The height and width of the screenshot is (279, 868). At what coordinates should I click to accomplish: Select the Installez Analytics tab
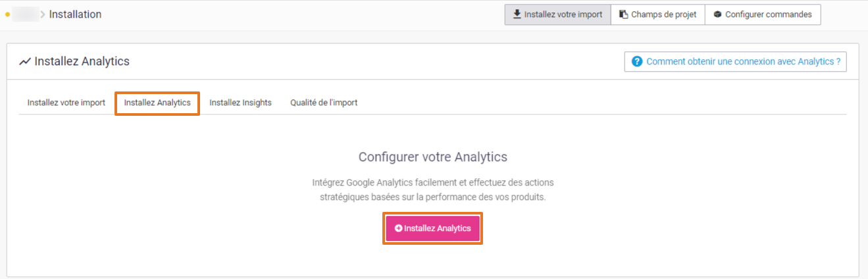157,103
